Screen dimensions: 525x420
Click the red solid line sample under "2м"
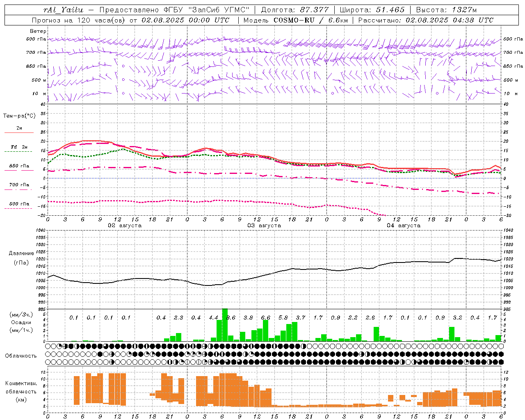19,133
